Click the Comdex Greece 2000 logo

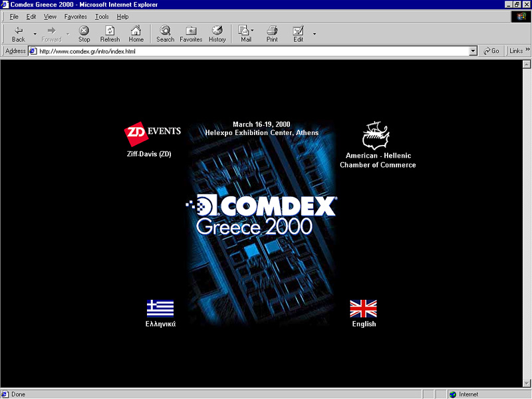pyautogui.click(x=261, y=215)
